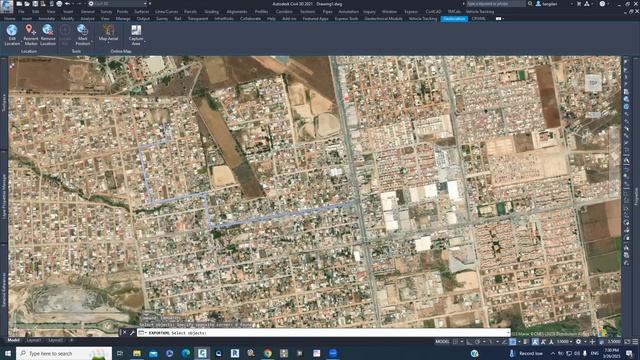Click the workspace switching gear icon

point(578,342)
